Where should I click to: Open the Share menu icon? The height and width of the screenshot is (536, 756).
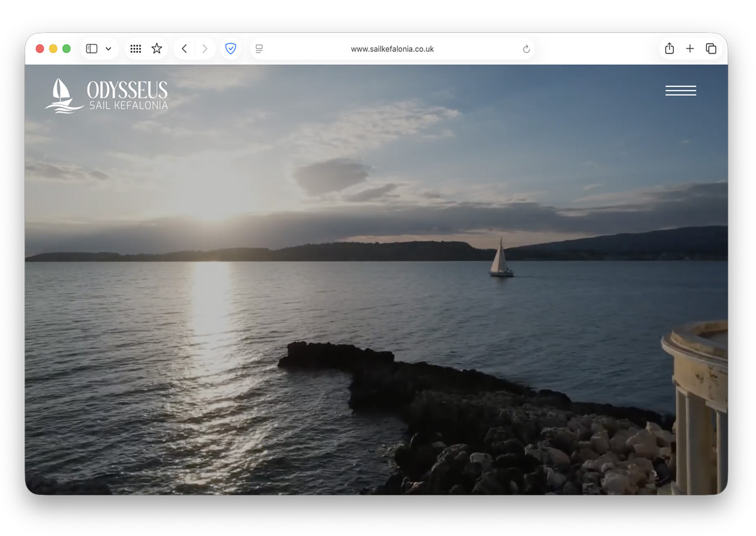(669, 48)
